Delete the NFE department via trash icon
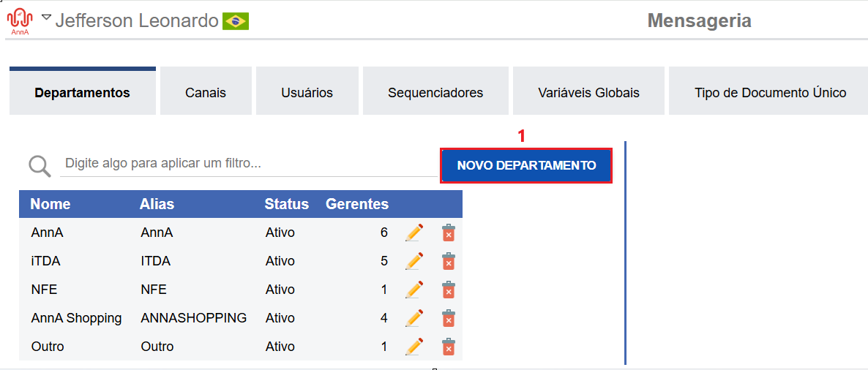Screen dimensions: 868x370 pos(449,290)
